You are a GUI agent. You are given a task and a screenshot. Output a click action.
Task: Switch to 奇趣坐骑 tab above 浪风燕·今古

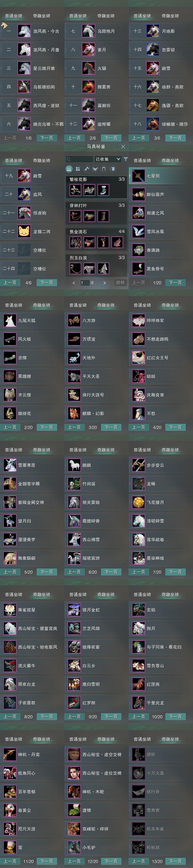[x=42, y=16]
